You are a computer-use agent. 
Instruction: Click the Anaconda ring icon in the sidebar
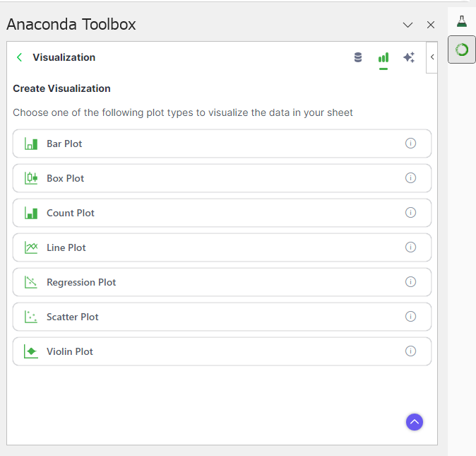(x=462, y=49)
